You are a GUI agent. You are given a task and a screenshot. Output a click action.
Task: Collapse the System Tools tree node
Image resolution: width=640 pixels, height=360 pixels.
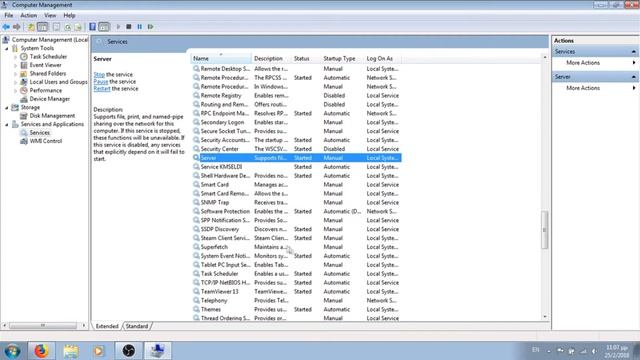pyautogui.click(x=7, y=49)
